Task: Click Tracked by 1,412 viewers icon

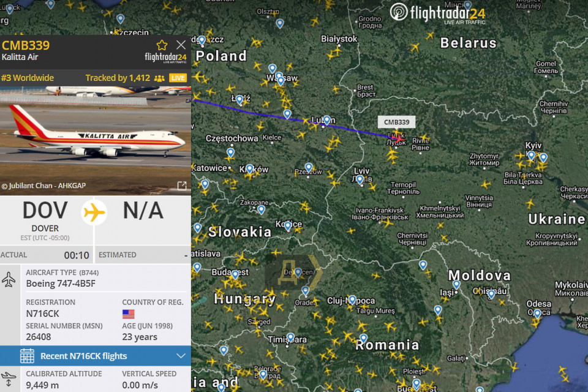Action: (159, 78)
